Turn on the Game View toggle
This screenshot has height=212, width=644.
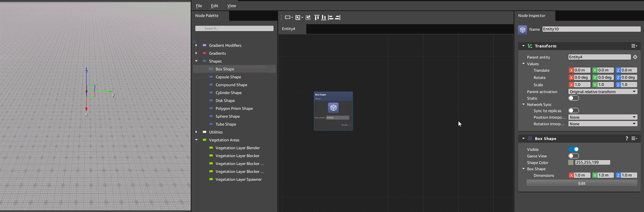click(573, 156)
